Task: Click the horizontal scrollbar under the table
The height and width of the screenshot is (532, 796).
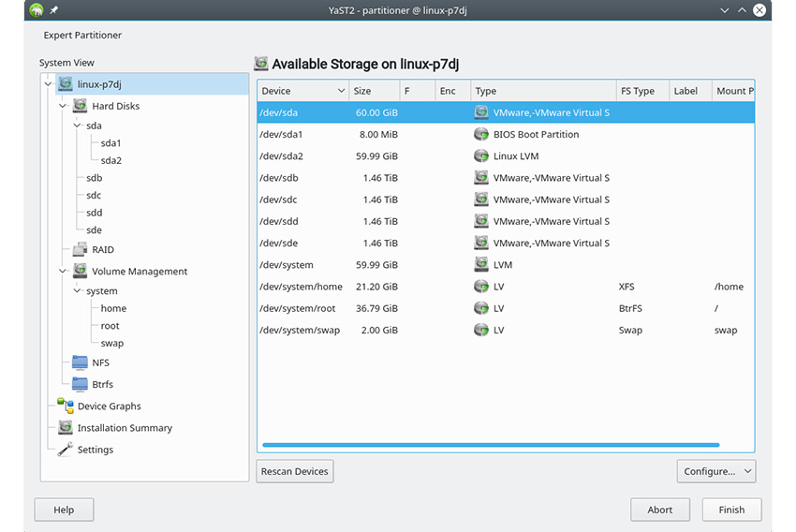Action: click(491, 445)
